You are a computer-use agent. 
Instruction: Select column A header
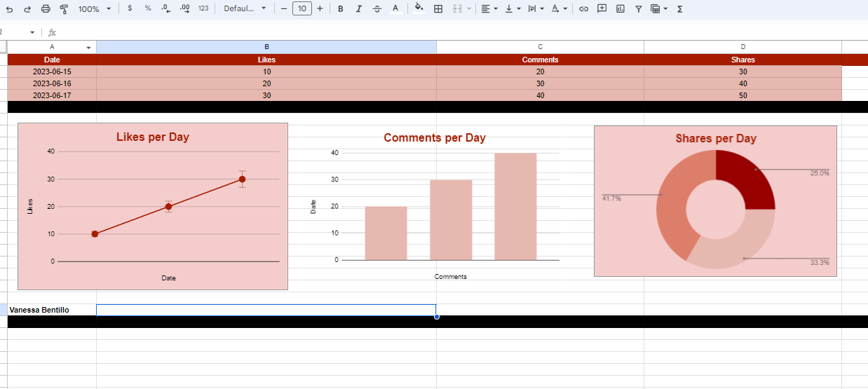(x=52, y=47)
